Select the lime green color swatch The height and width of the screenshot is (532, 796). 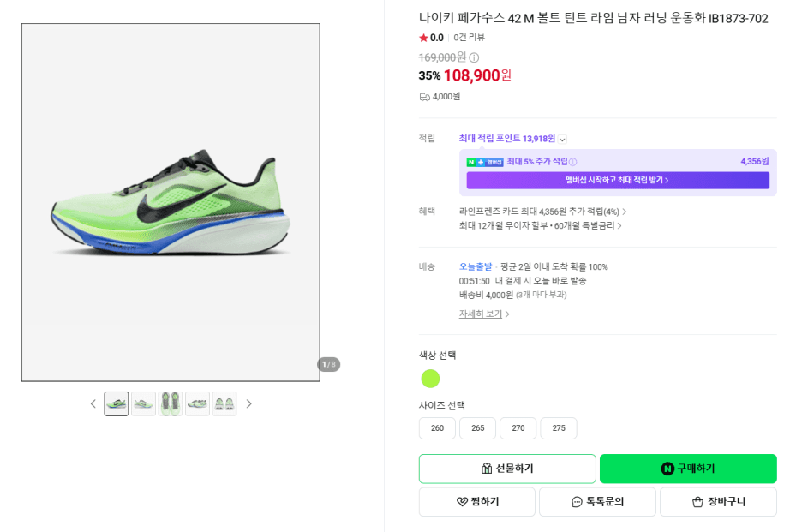tap(430, 379)
